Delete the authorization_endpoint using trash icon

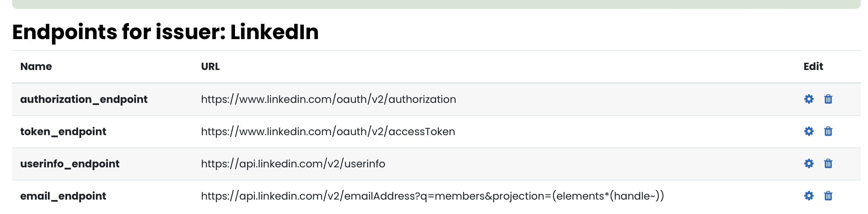click(828, 99)
